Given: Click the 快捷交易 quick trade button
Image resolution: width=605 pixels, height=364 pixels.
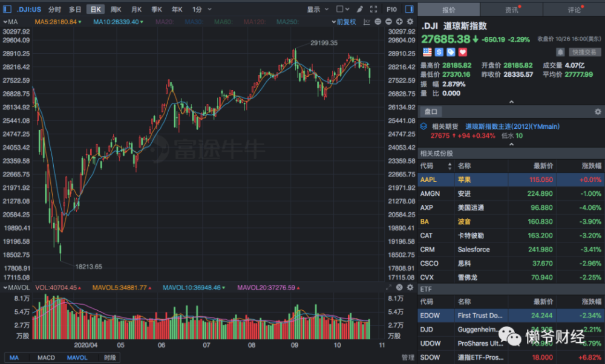Looking at the screenshot, I should pyautogui.click(x=585, y=52).
